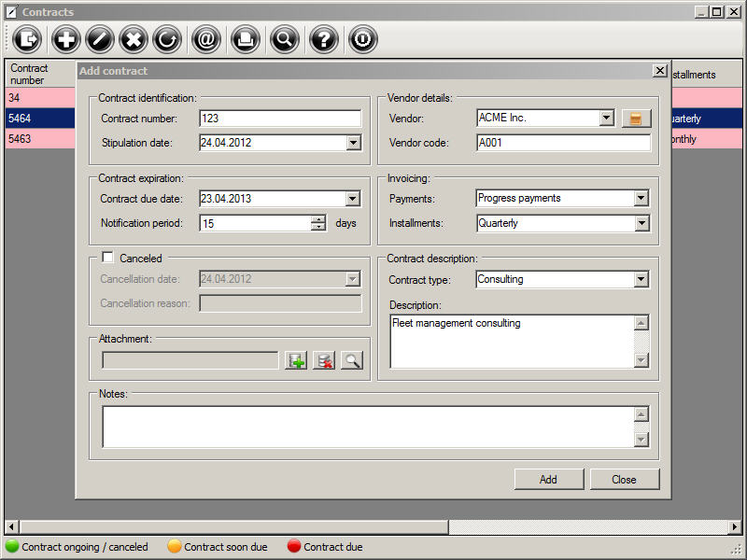
Task: Click the refresh toolbar icon
Action: (x=167, y=39)
